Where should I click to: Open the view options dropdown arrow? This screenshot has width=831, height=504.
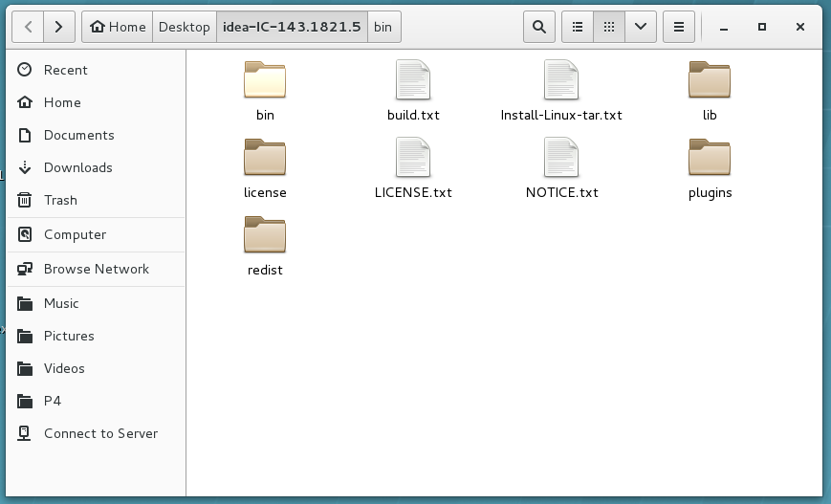pyautogui.click(x=641, y=27)
